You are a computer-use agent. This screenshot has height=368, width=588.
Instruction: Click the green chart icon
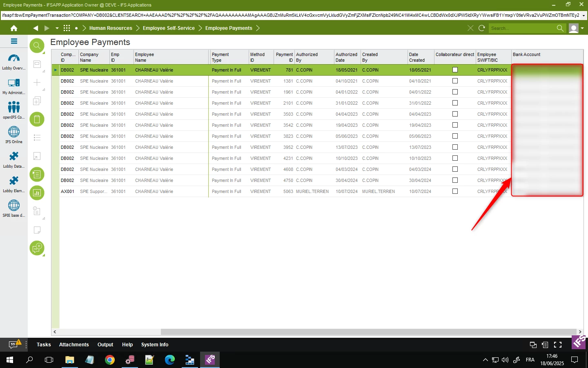37,193
